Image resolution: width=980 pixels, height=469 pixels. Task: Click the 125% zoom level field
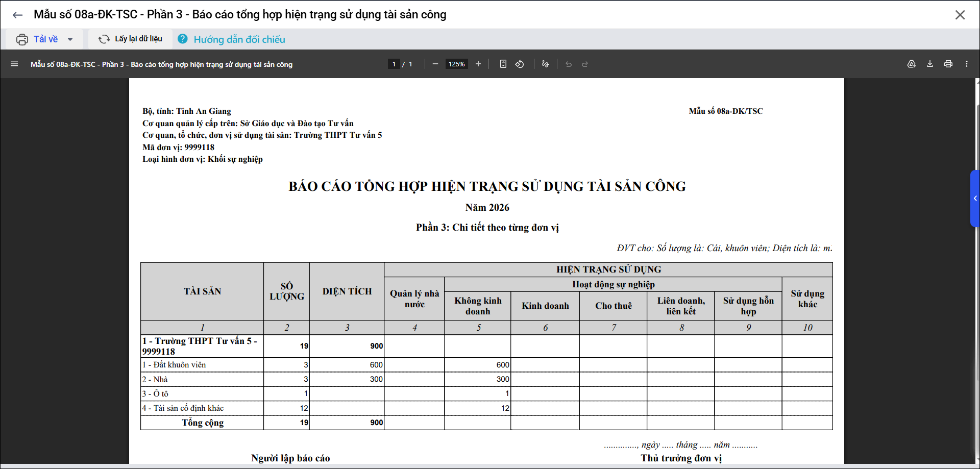point(456,64)
